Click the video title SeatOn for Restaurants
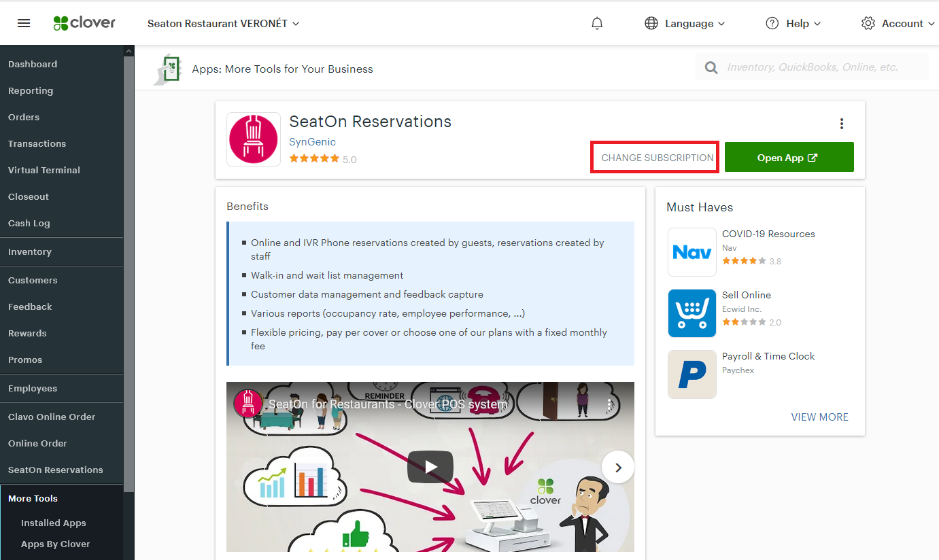The image size is (939, 560). [x=388, y=404]
